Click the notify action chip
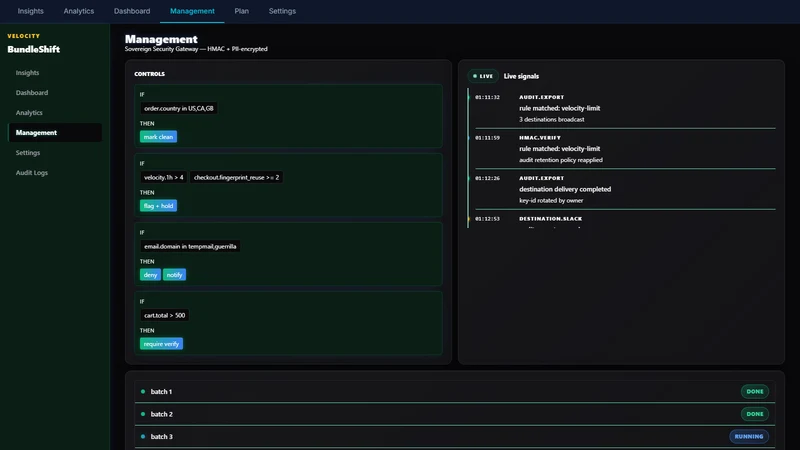 (x=174, y=274)
